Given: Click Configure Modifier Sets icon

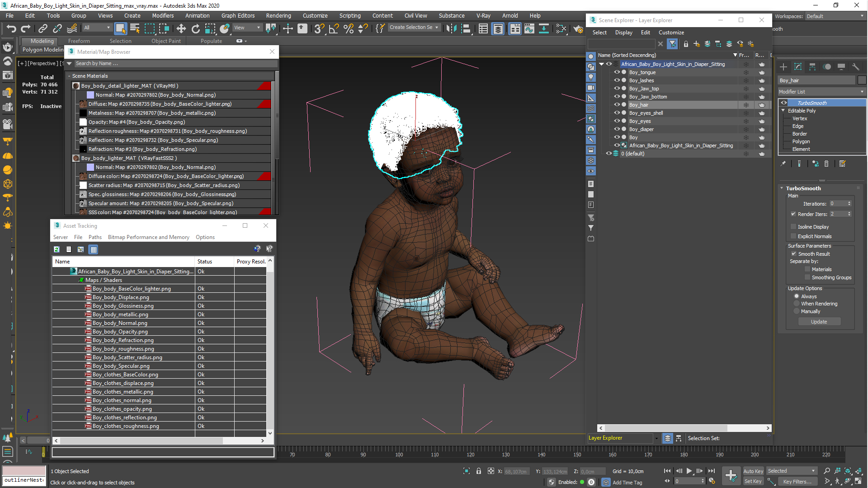Looking at the screenshot, I should [x=842, y=164].
